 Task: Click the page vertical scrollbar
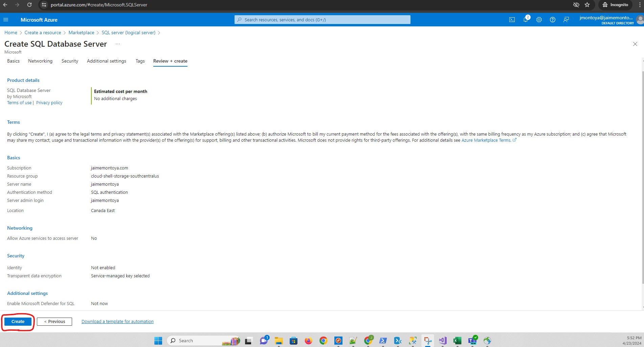(643, 178)
